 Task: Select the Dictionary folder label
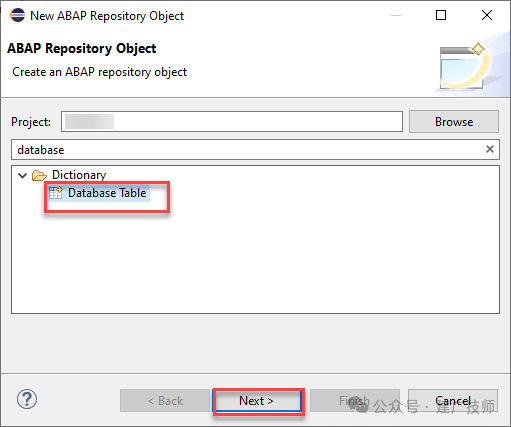pyautogui.click(x=79, y=175)
